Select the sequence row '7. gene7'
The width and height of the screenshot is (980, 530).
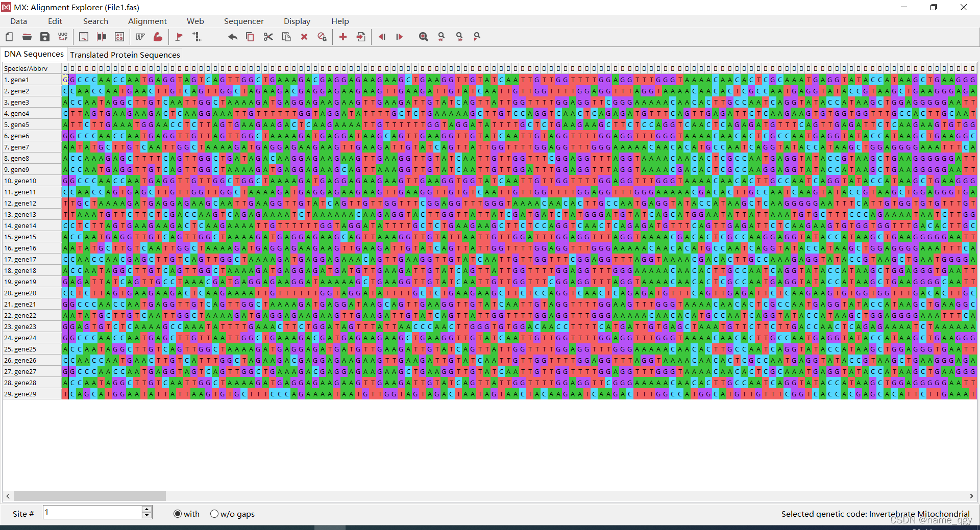coord(32,147)
